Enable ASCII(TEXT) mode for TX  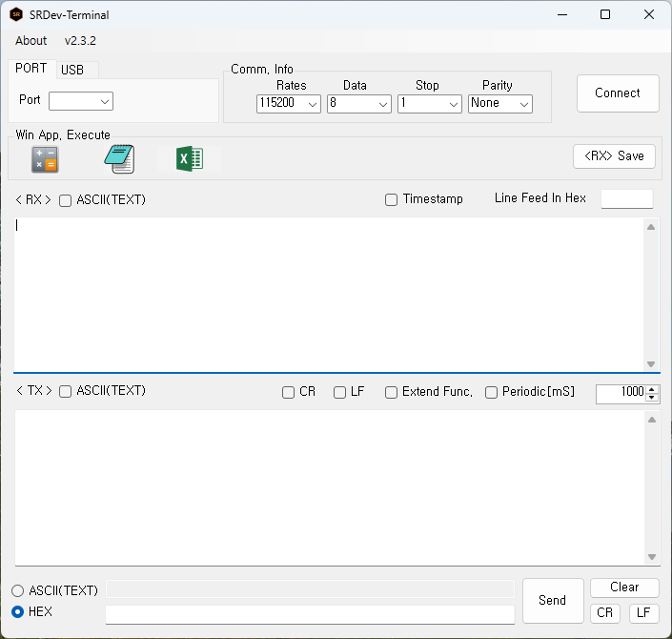pyautogui.click(x=65, y=392)
